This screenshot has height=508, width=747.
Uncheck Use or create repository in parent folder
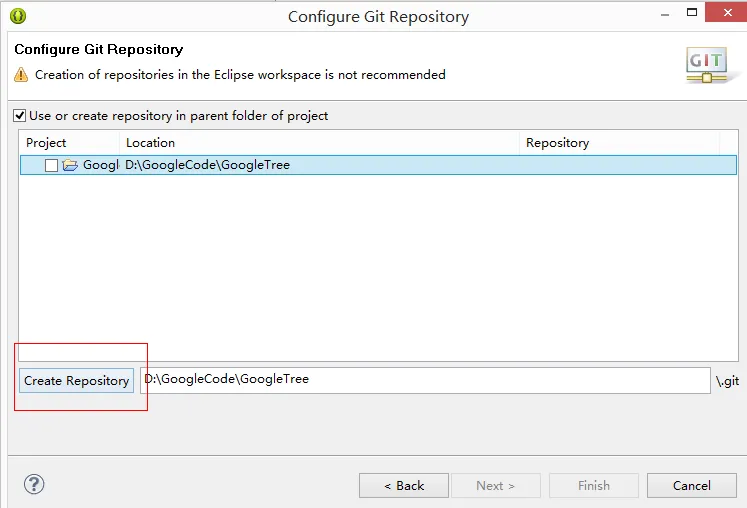[20, 116]
